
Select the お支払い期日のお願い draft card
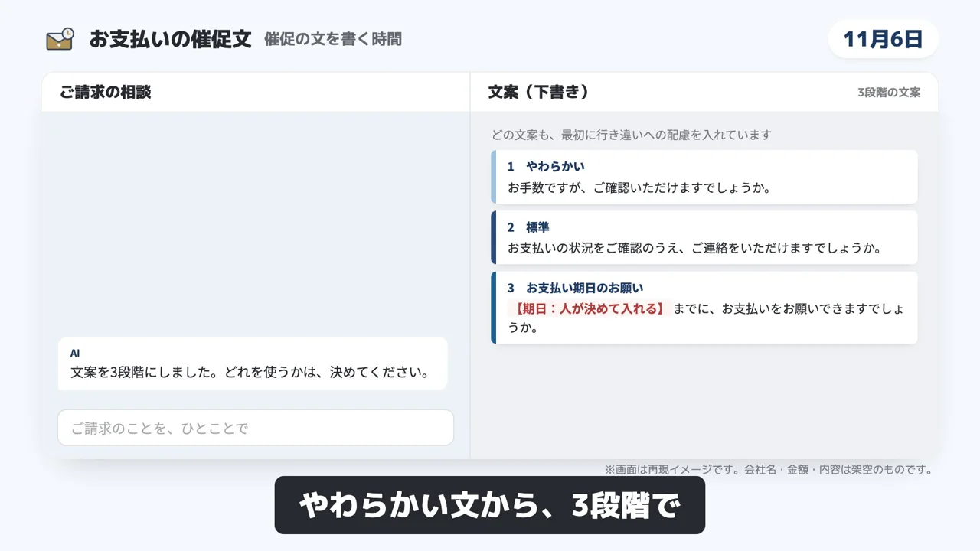(704, 308)
